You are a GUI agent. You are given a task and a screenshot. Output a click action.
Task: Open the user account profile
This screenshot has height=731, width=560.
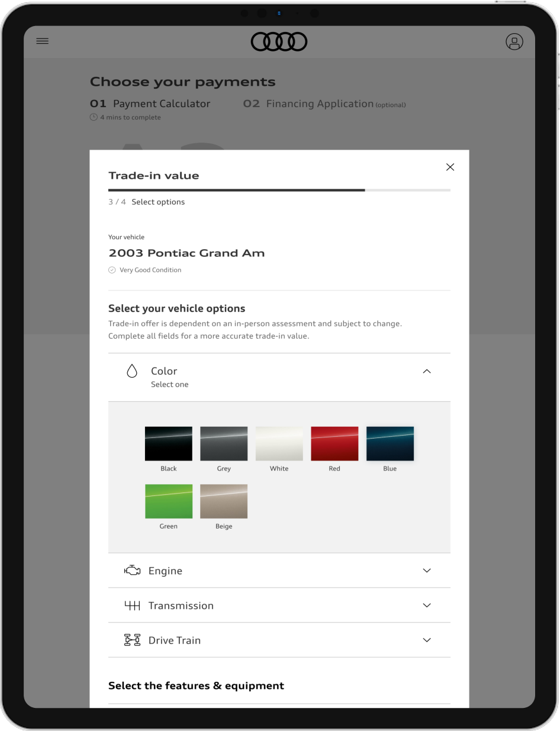pos(514,41)
